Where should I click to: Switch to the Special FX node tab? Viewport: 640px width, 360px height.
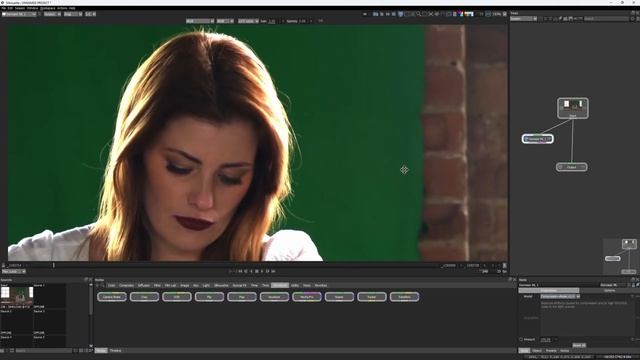tap(240, 285)
